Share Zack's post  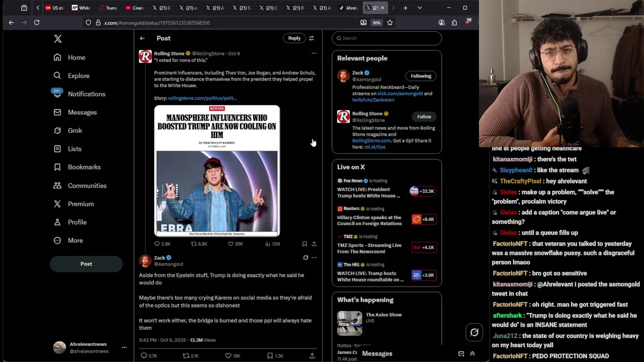(312, 355)
